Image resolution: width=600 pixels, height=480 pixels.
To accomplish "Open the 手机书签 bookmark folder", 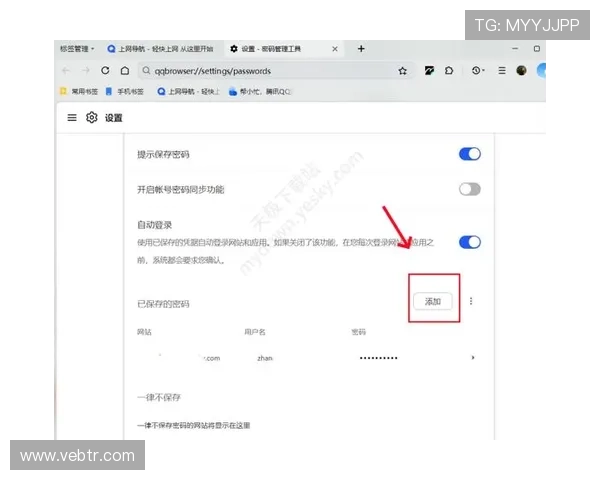I will coord(124,91).
